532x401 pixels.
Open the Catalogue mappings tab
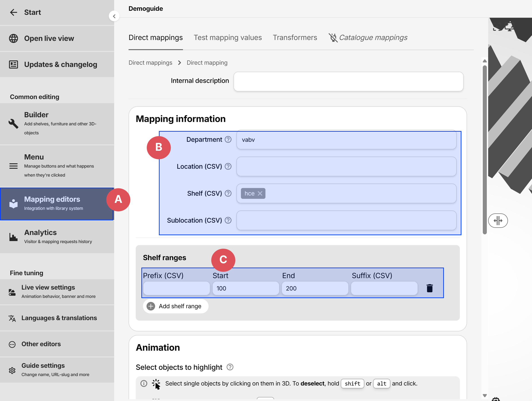pos(373,38)
